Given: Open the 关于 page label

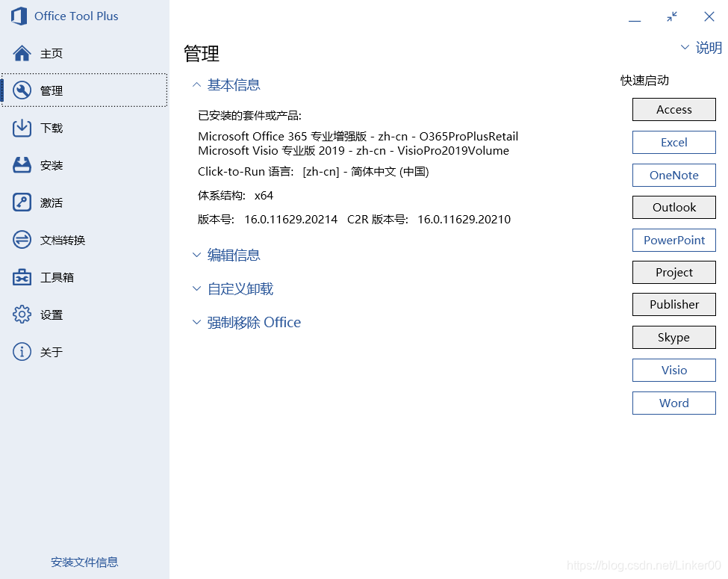Looking at the screenshot, I should coord(51,352).
